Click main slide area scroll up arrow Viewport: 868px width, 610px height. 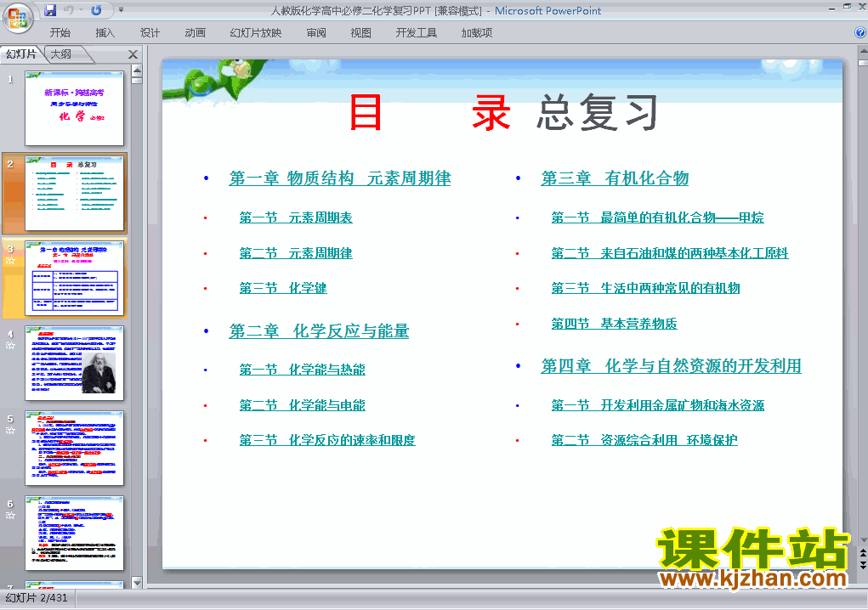(x=863, y=52)
